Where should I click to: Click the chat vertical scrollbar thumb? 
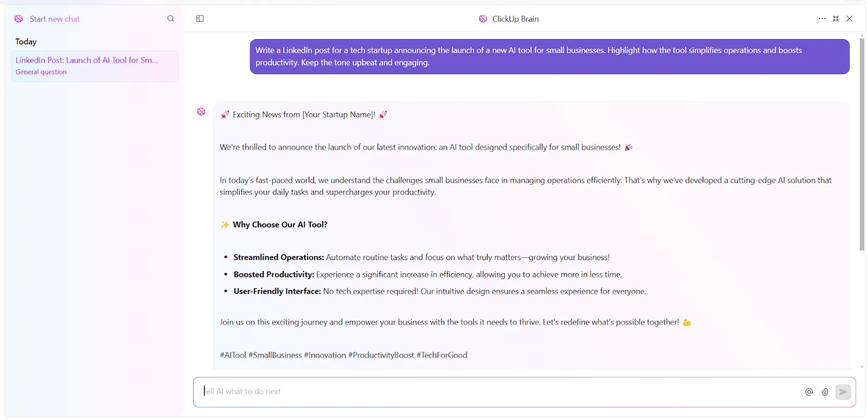click(x=862, y=144)
